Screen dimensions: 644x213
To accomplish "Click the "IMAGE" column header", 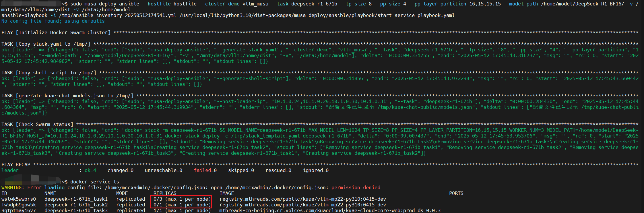I will tap(227, 193).
